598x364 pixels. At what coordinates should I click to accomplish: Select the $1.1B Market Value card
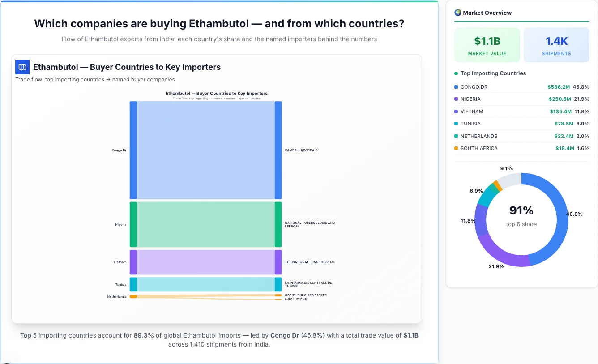[487, 44]
